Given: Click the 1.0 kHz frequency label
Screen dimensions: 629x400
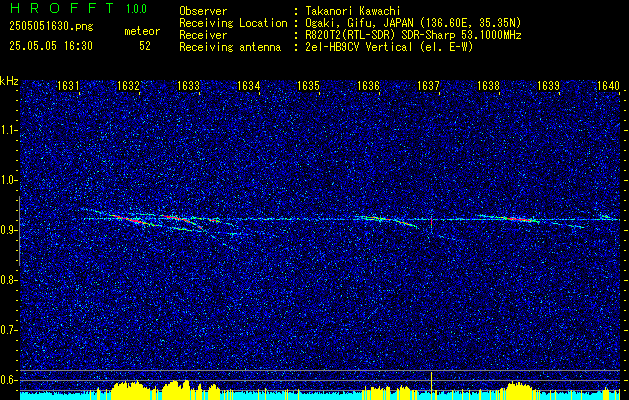Looking at the screenshot, I should click(7, 180).
